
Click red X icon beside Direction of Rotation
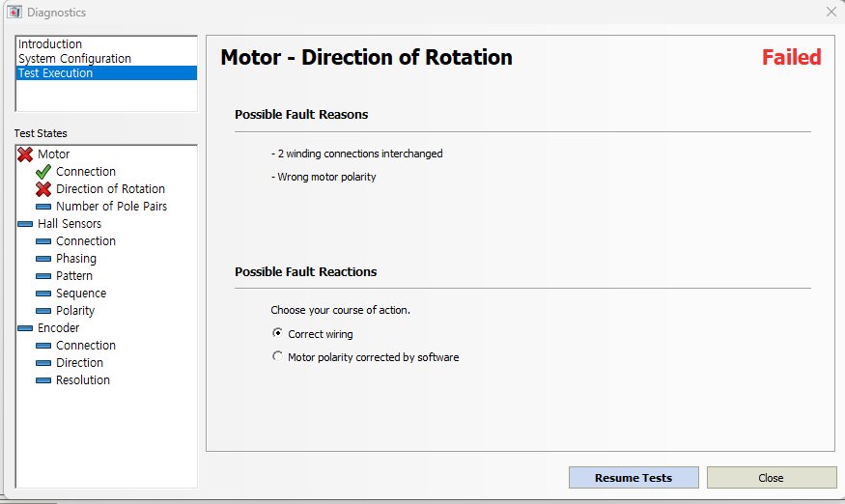click(x=43, y=189)
